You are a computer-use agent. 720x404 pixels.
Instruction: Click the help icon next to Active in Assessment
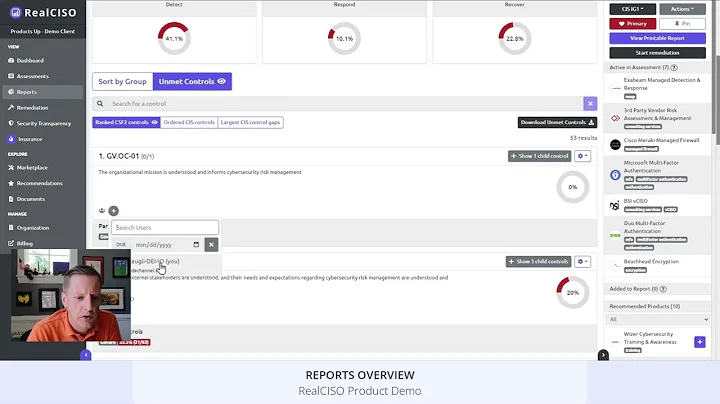coord(674,67)
